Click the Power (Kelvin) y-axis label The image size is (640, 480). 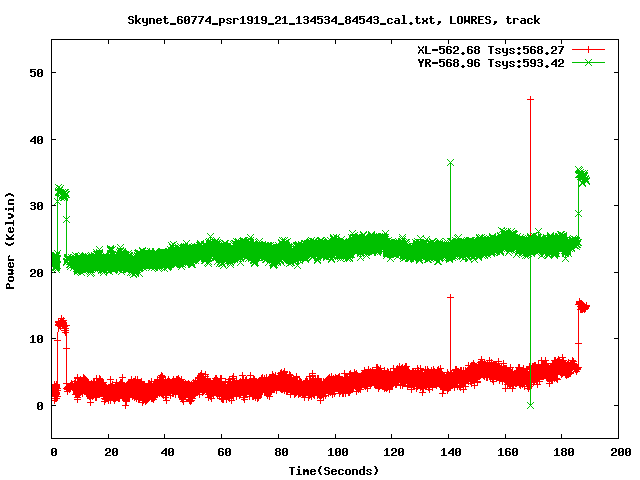(10, 241)
